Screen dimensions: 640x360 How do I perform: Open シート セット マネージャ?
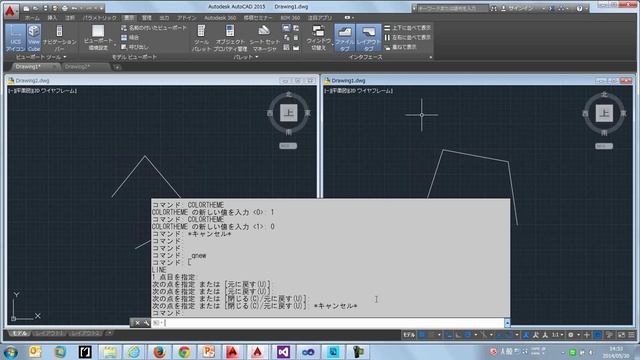[264, 38]
